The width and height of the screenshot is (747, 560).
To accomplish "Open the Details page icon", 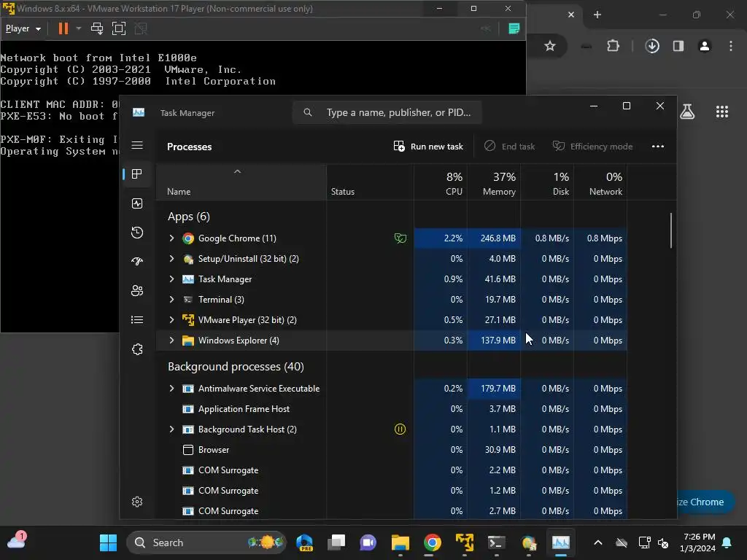I will (x=137, y=319).
